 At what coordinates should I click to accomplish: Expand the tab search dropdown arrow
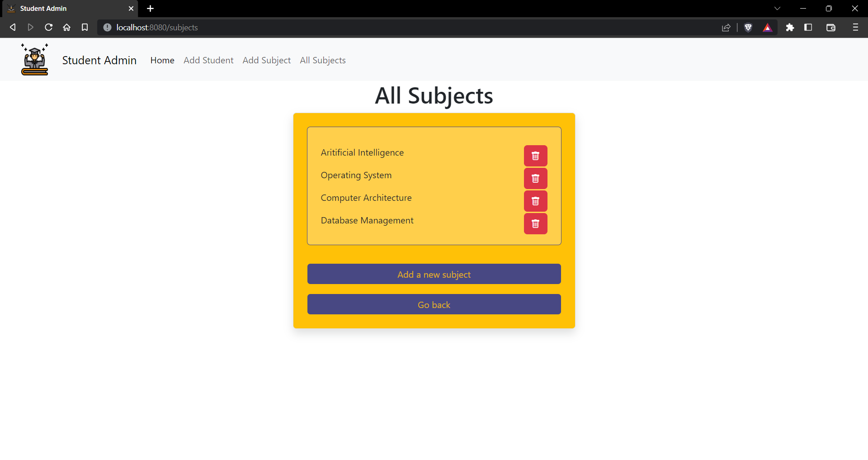click(x=777, y=8)
